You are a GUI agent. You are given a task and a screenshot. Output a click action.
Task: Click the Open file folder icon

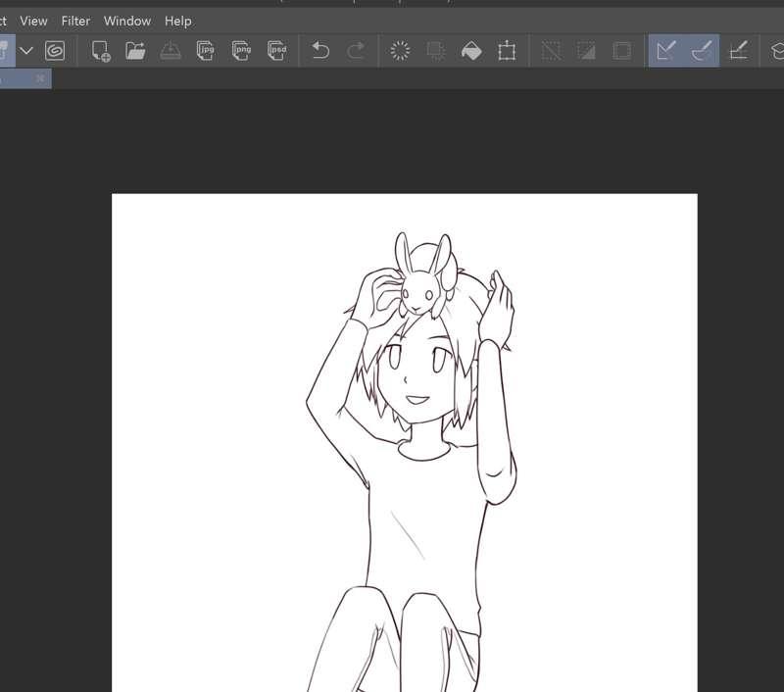tap(135, 51)
